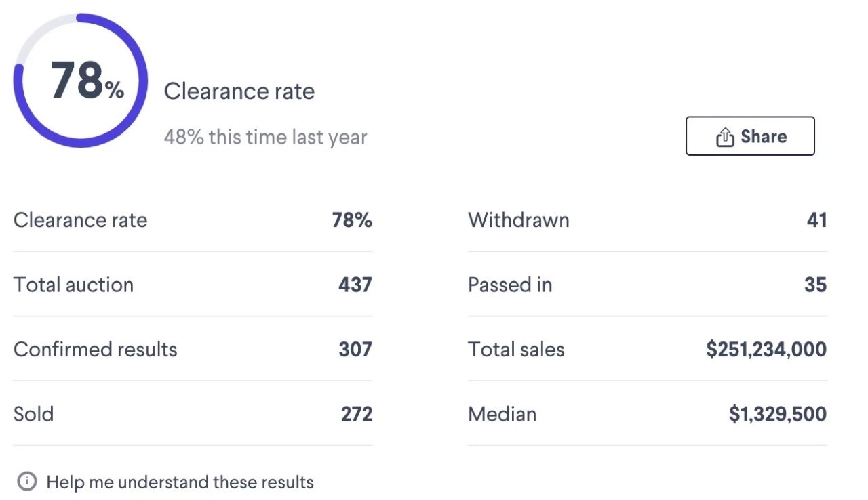Click the "Median" row label
Image resolution: width=868 pixels, height=500 pixels.
502,414
